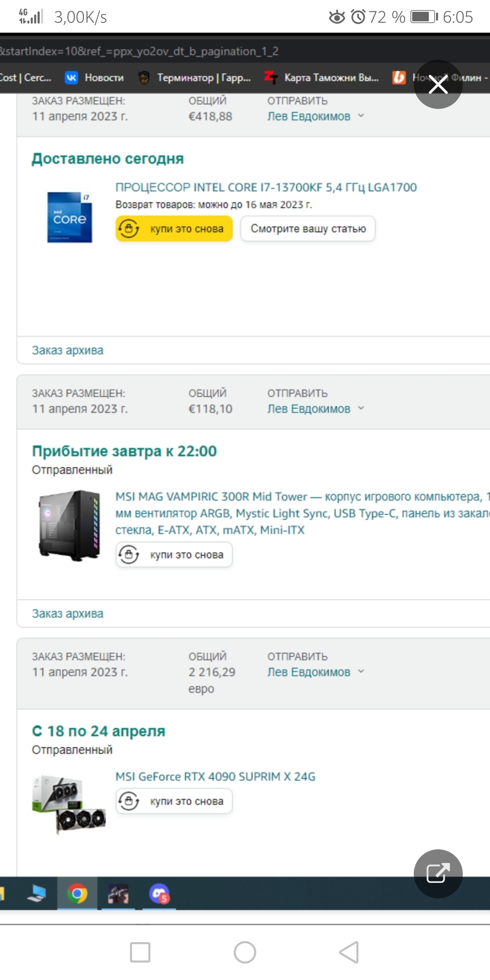Click the browser URL address bar
This screenshot has width=490, height=980.
245,51
